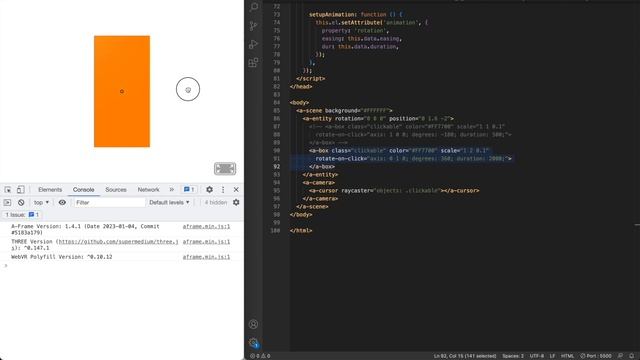Click the issues counter badge in DevTools tabs
The width and height of the screenshot is (640, 360).
pos(189,189)
